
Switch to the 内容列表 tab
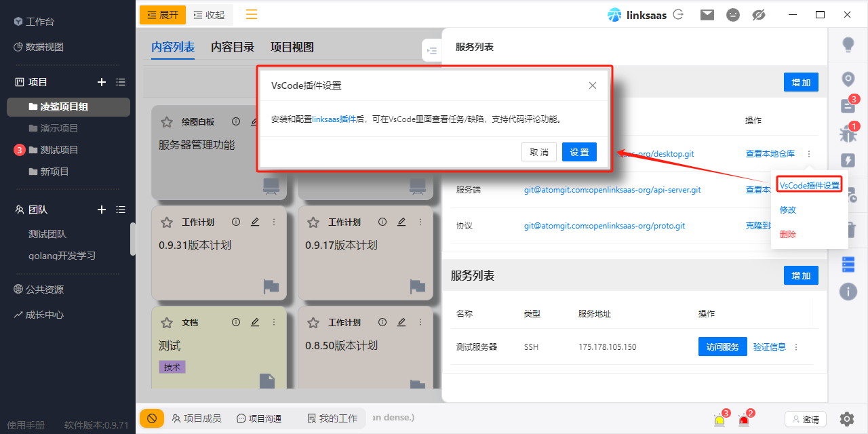pyautogui.click(x=173, y=47)
